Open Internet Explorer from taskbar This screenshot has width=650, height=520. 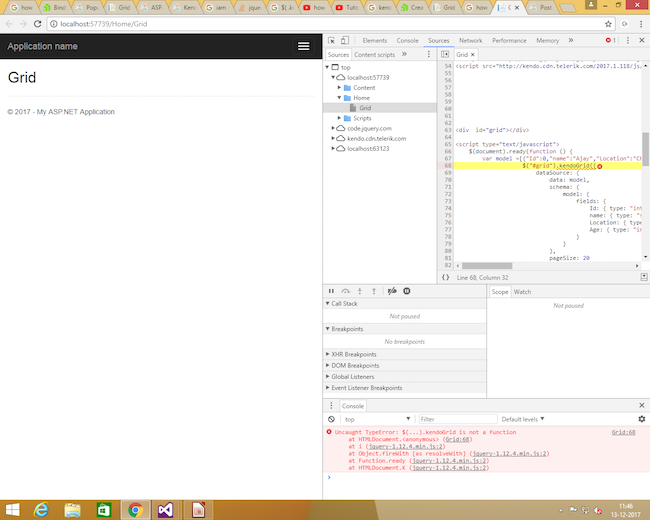tap(41, 510)
